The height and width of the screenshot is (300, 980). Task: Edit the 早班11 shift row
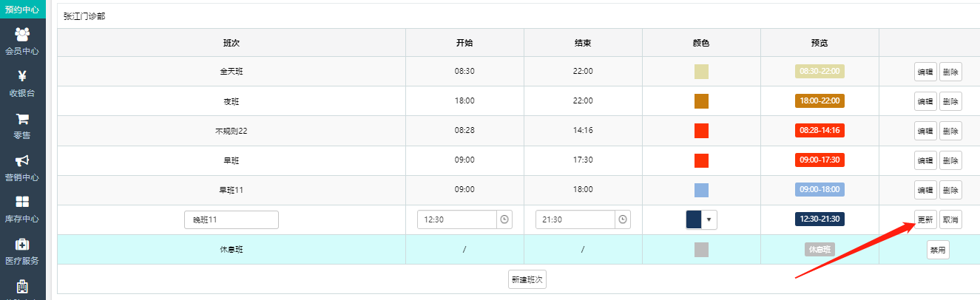(x=925, y=190)
